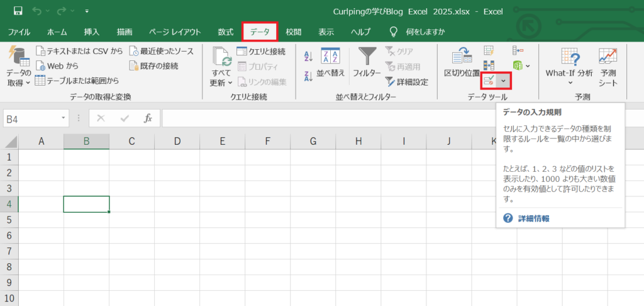The image size is (644, 306).
Task: Click the データの入力規則 validation icon
Action: point(488,81)
